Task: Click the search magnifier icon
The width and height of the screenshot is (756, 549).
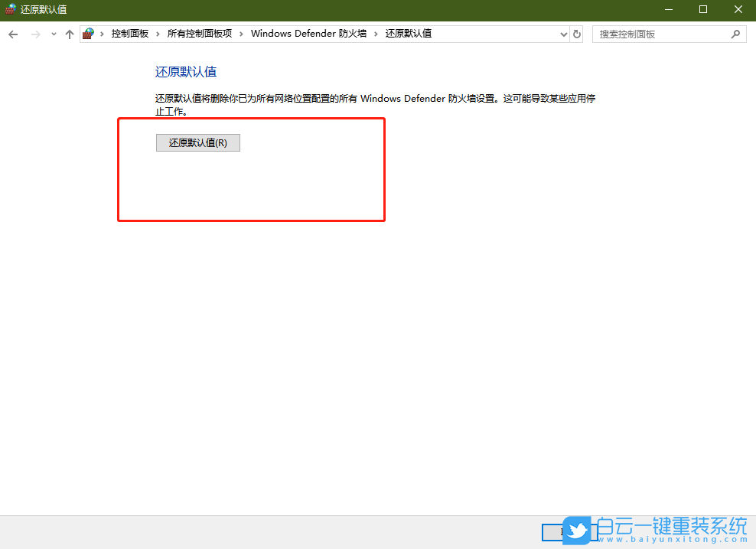Action: tap(734, 34)
